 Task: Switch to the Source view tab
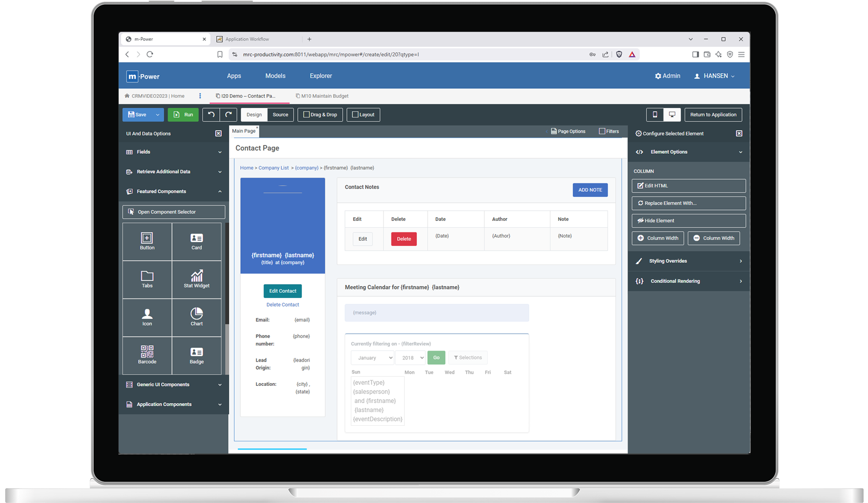tap(280, 115)
